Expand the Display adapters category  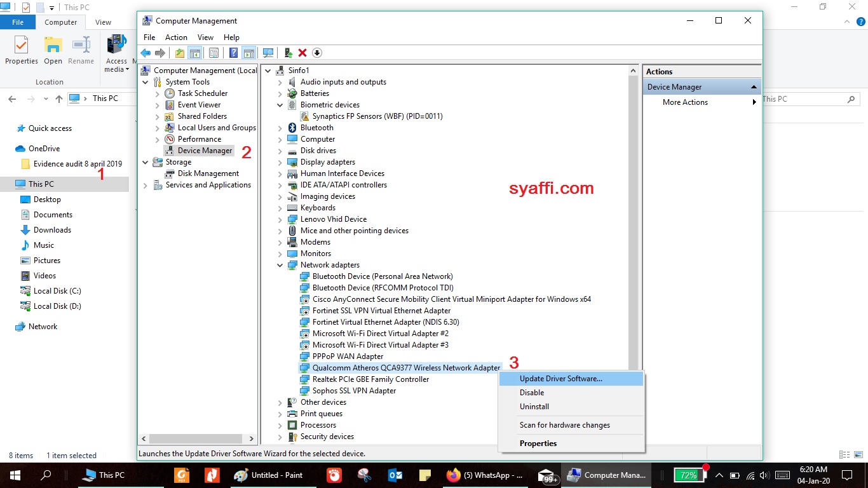280,162
